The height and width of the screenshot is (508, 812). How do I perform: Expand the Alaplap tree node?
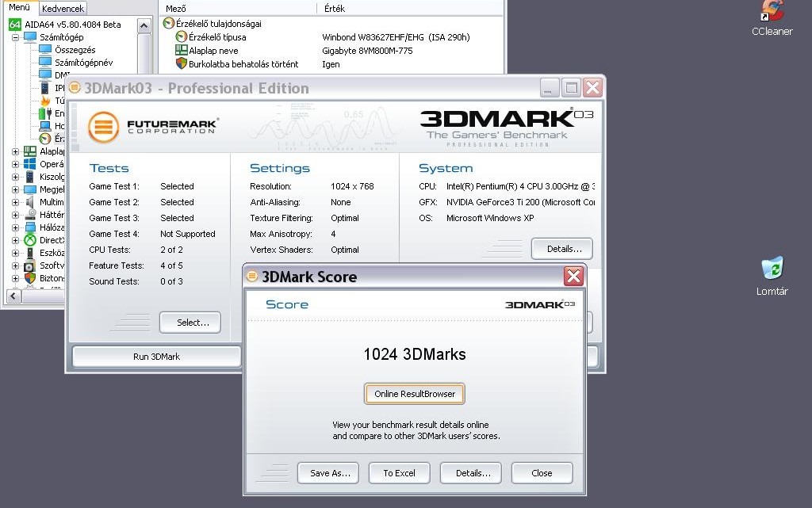point(15,151)
